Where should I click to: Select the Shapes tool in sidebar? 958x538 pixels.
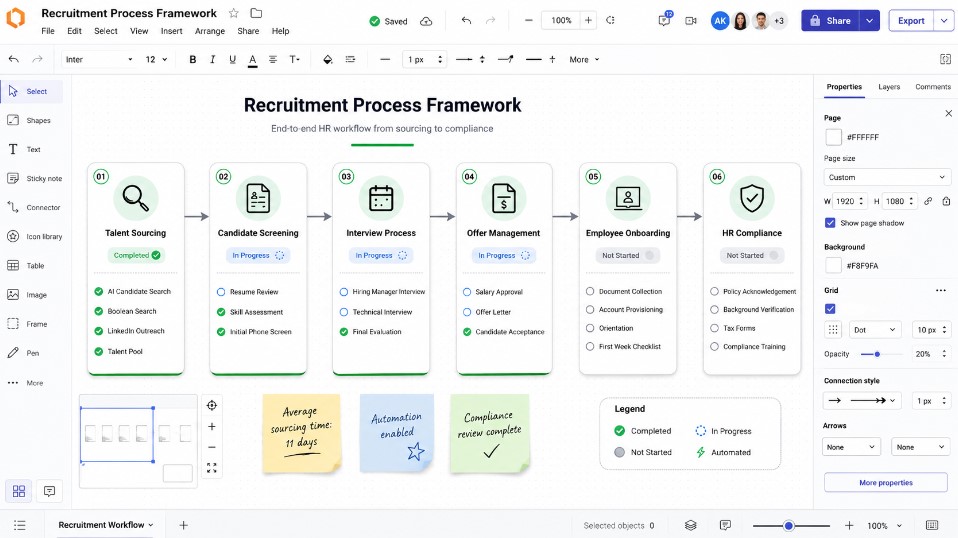pyautogui.click(x=31, y=120)
